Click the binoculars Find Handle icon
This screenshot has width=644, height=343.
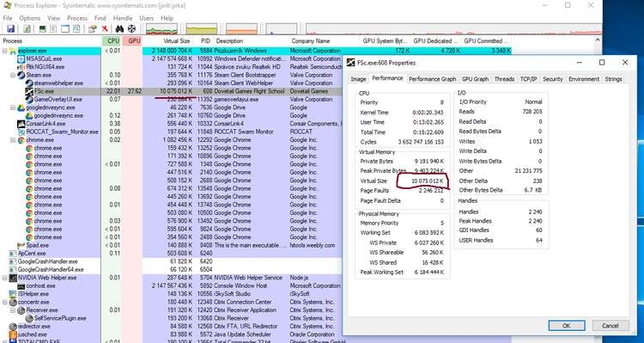[x=119, y=28]
